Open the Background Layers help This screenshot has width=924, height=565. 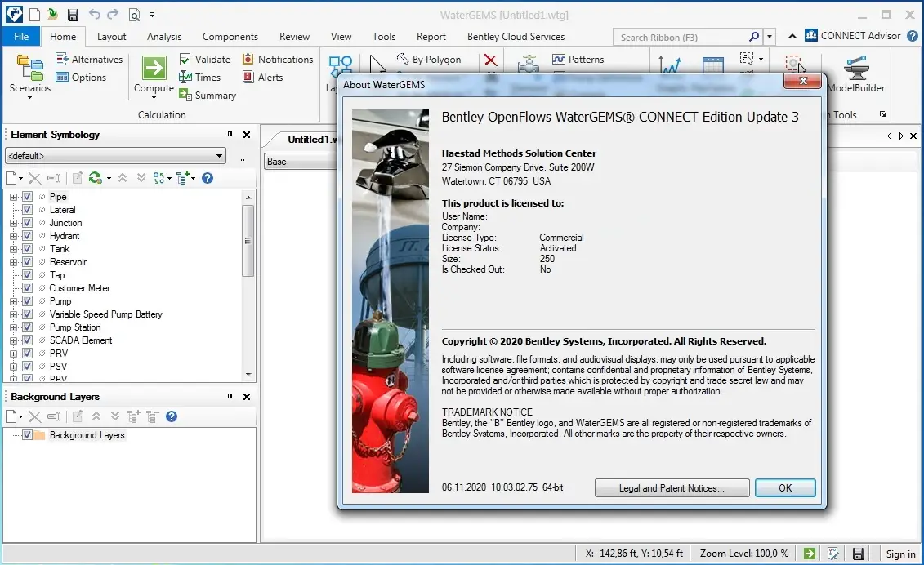(172, 416)
